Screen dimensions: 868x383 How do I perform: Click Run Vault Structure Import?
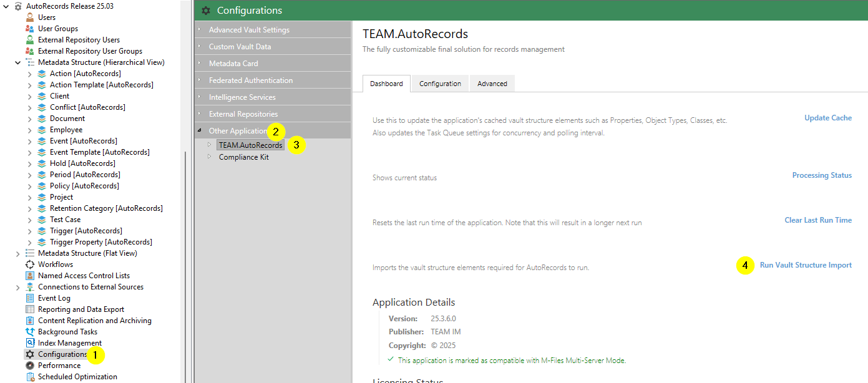(x=806, y=265)
